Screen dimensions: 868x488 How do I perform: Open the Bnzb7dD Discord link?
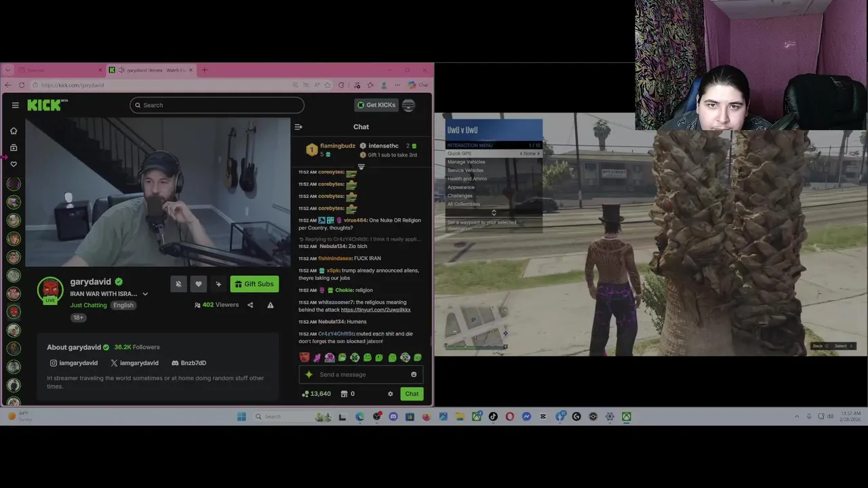189,363
